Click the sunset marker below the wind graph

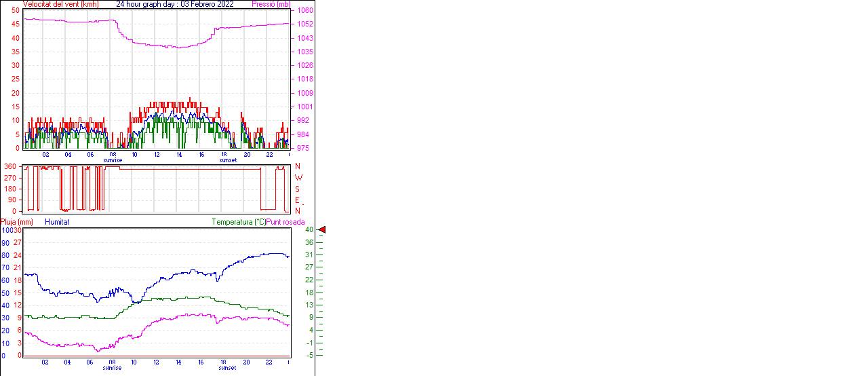coord(228,160)
